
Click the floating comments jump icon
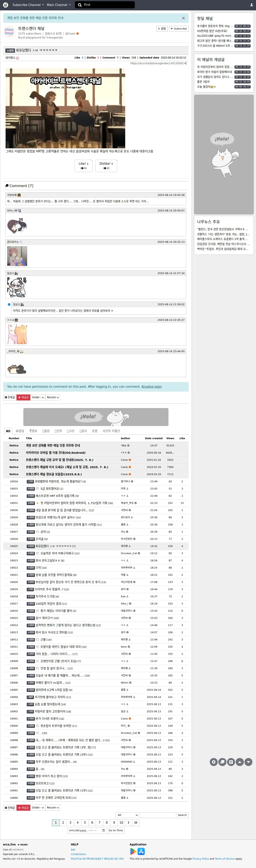click(222, 762)
